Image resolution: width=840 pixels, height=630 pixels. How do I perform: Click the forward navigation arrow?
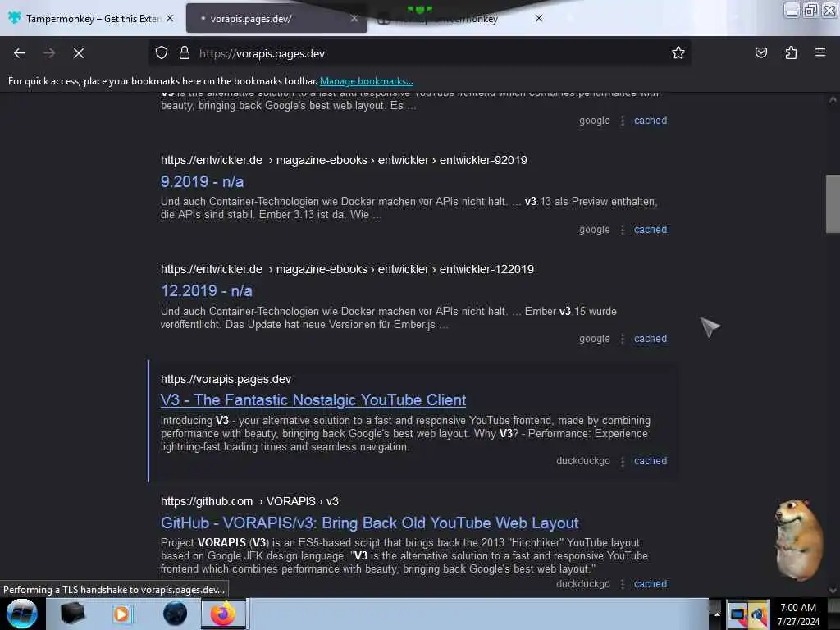[x=49, y=53]
